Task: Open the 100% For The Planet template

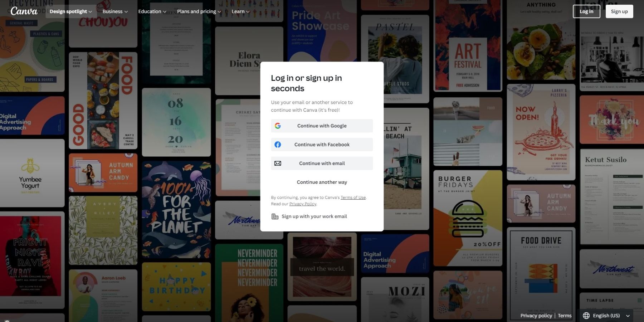Action: (x=176, y=210)
